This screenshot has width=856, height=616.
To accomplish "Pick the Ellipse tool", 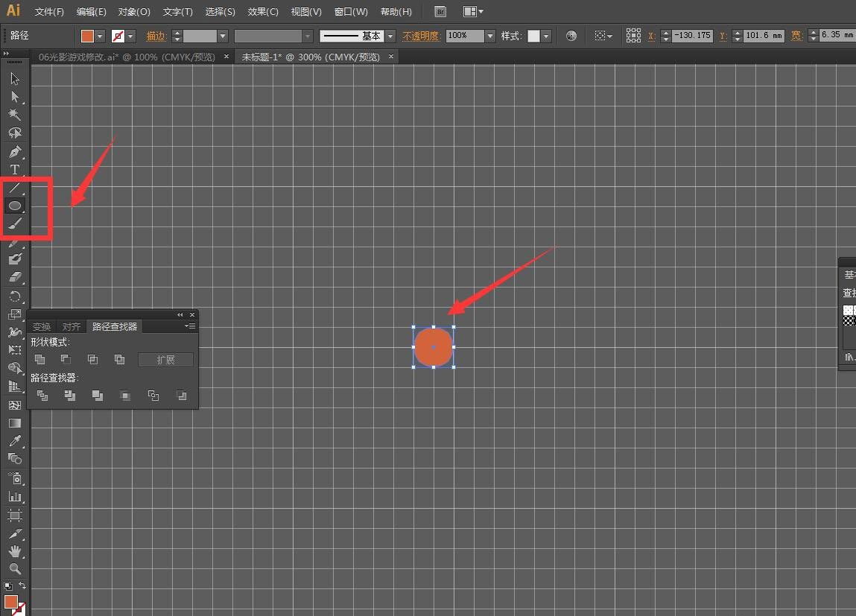I will pyautogui.click(x=15, y=206).
